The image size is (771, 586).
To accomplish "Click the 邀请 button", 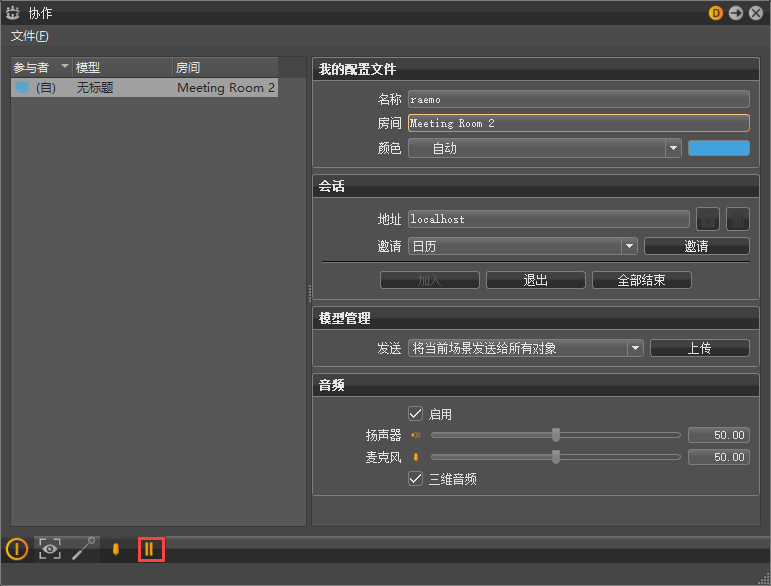I will pyautogui.click(x=697, y=246).
